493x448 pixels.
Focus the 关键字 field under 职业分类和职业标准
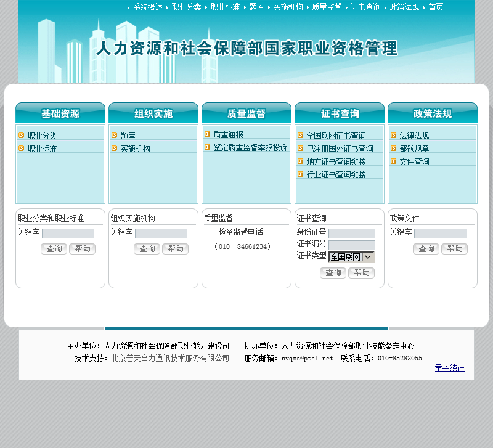click(68, 234)
